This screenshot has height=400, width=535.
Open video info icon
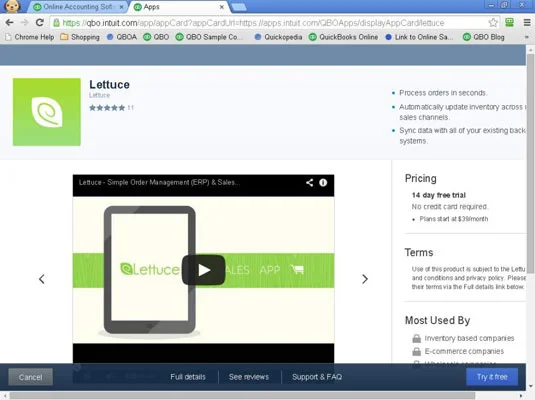[x=323, y=183]
